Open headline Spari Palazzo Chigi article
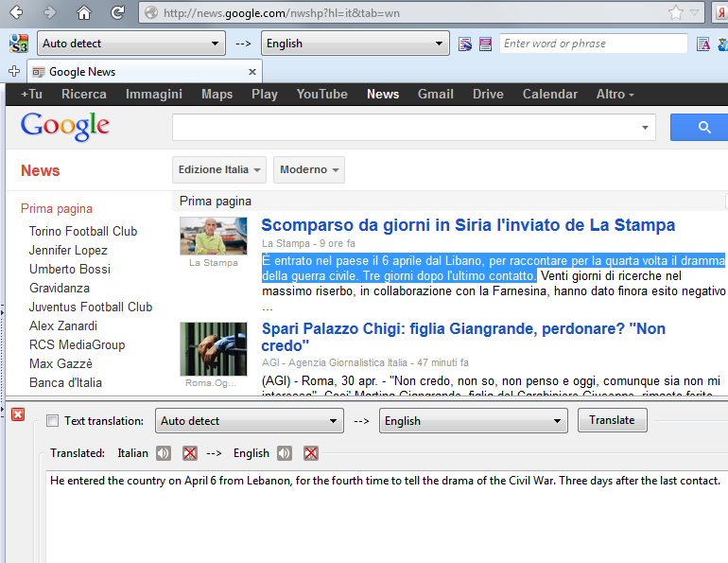728x563 pixels. [463, 337]
